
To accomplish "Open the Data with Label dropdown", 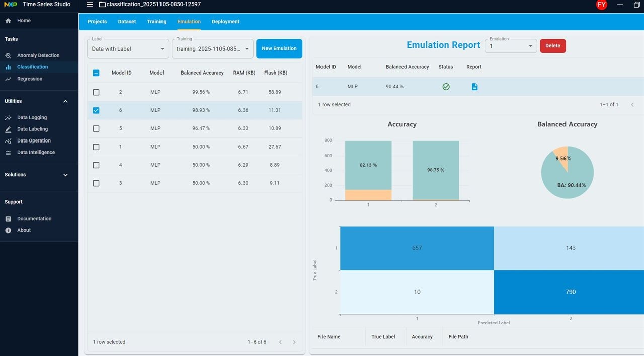I will 128,49.
